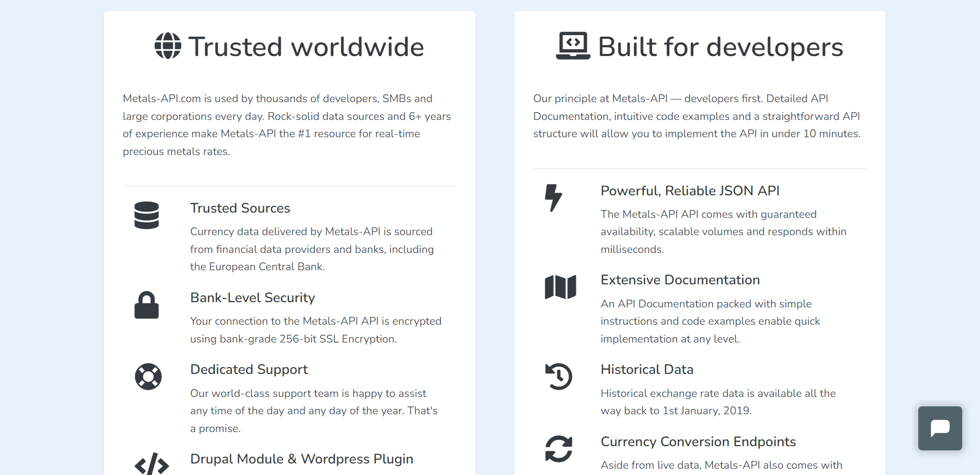Click the laptop code icon beside Built for developers
The width and height of the screenshot is (980, 475).
point(573,46)
